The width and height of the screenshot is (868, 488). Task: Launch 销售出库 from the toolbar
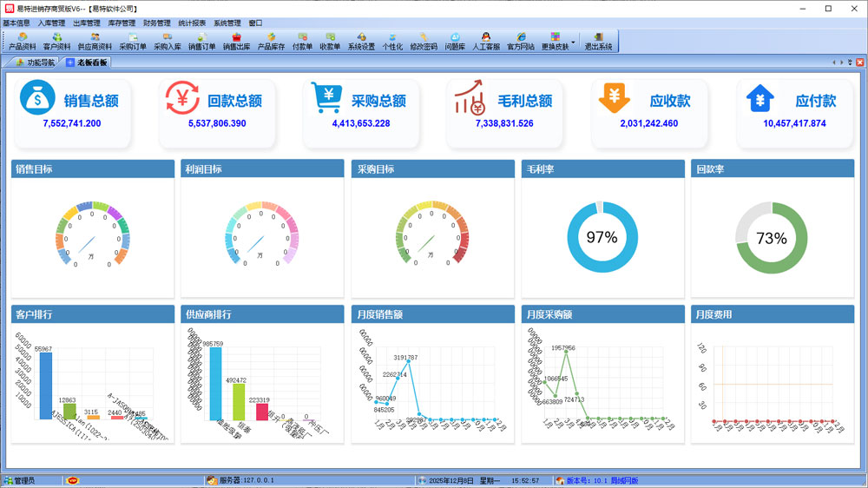point(236,41)
